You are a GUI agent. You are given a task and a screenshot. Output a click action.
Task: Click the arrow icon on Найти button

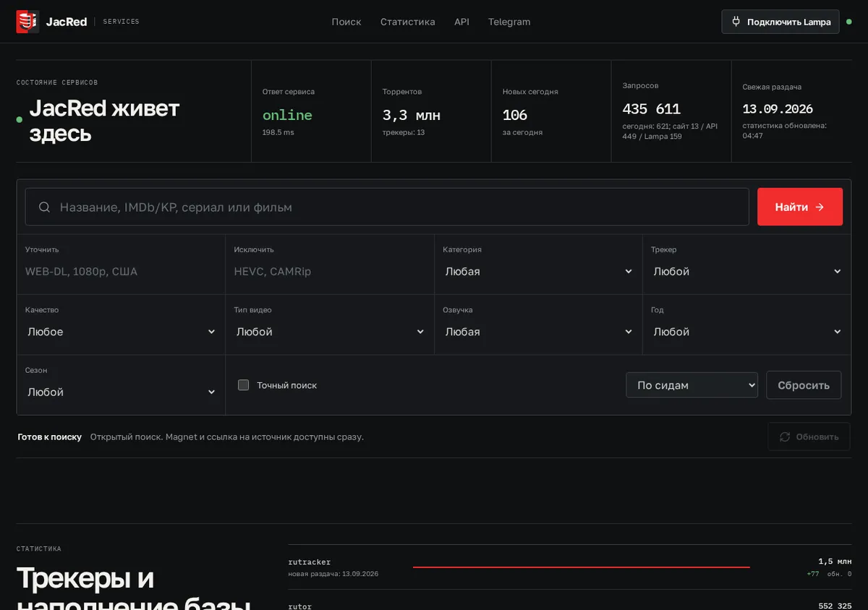tap(820, 207)
